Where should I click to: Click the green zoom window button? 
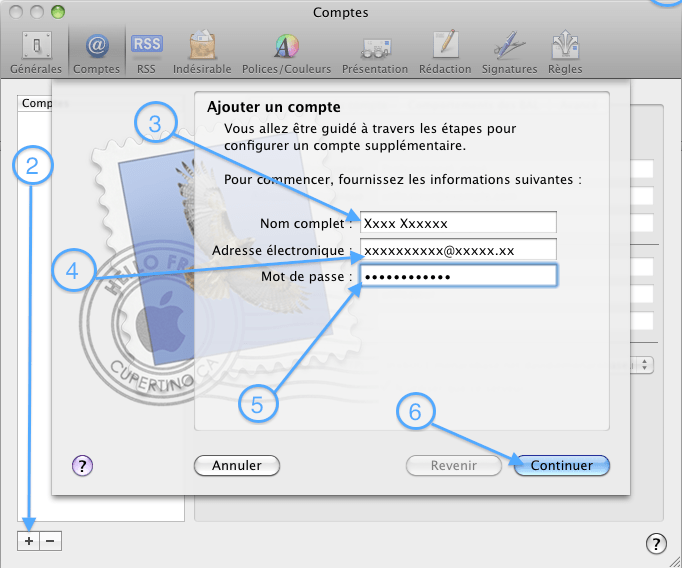click(57, 12)
